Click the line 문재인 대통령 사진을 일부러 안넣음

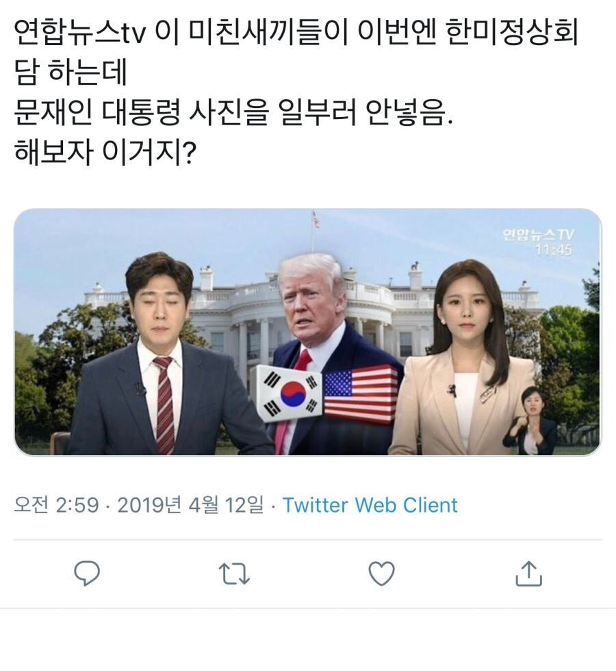coord(233,113)
